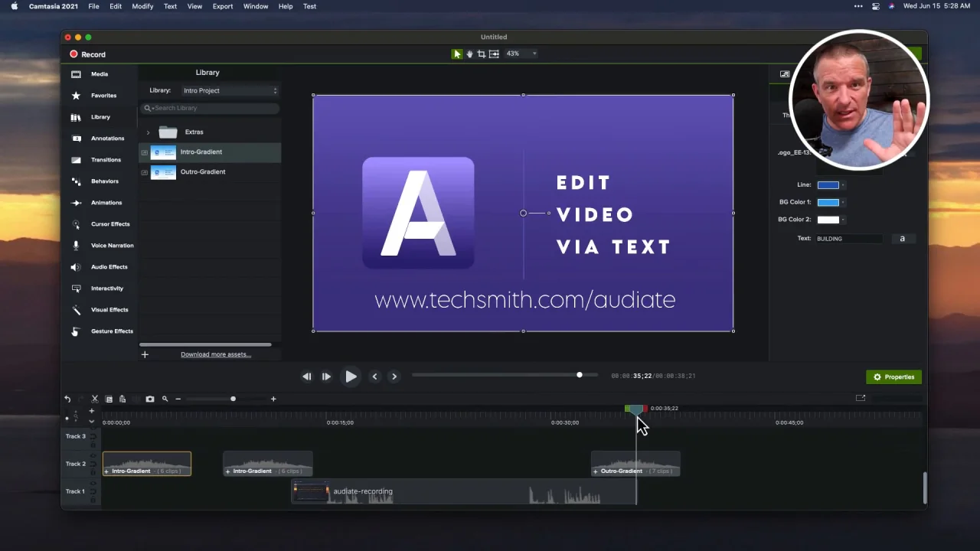Open the Animations tab
The width and height of the screenshot is (980, 551).
pos(106,203)
